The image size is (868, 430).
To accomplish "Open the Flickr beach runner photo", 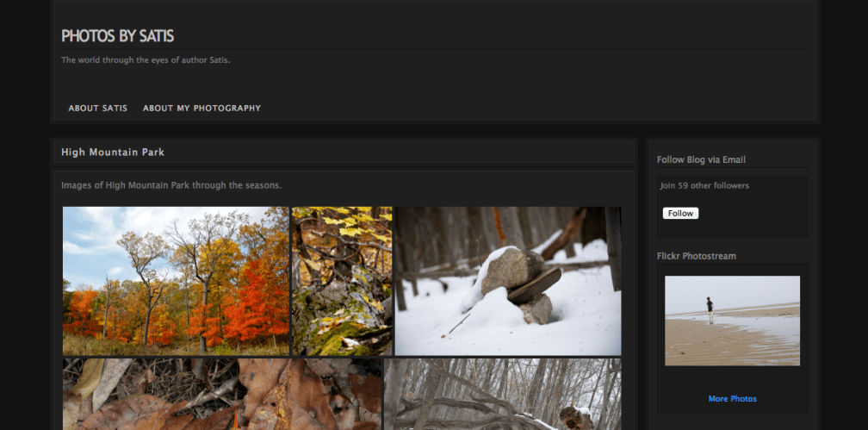I will [732, 321].
